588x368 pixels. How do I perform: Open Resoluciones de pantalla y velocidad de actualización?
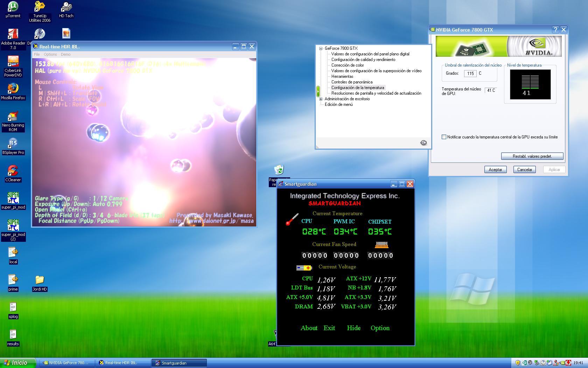(x=376, y=93)
